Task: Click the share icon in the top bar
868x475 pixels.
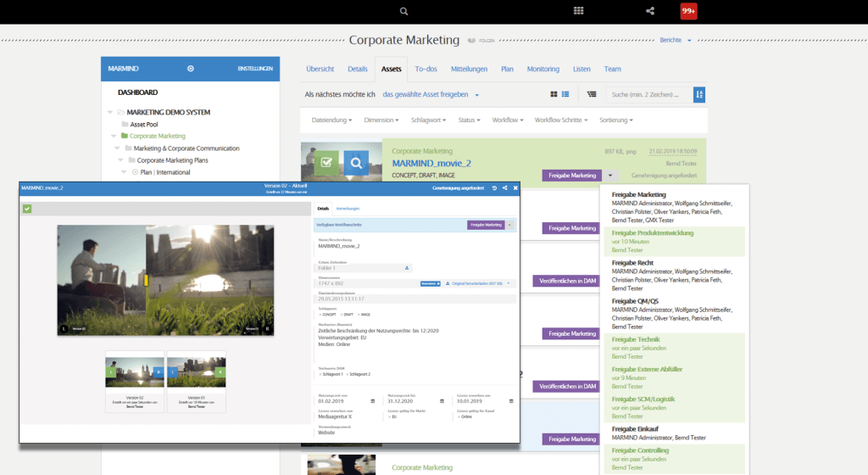Action: pyautogui.click(x=650, y=11)
